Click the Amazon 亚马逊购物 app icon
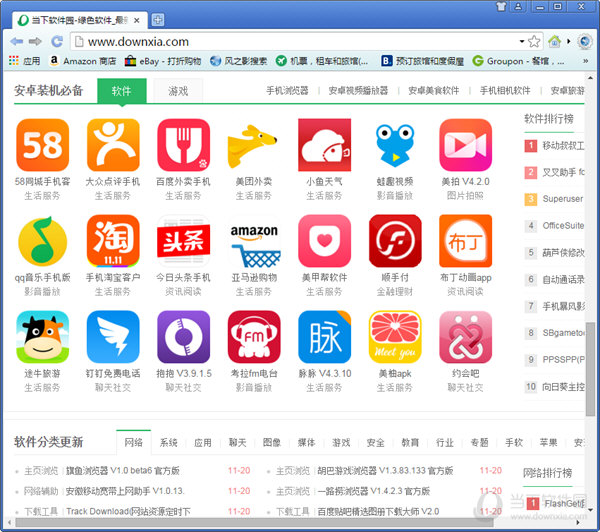 [x=254, y=241]
